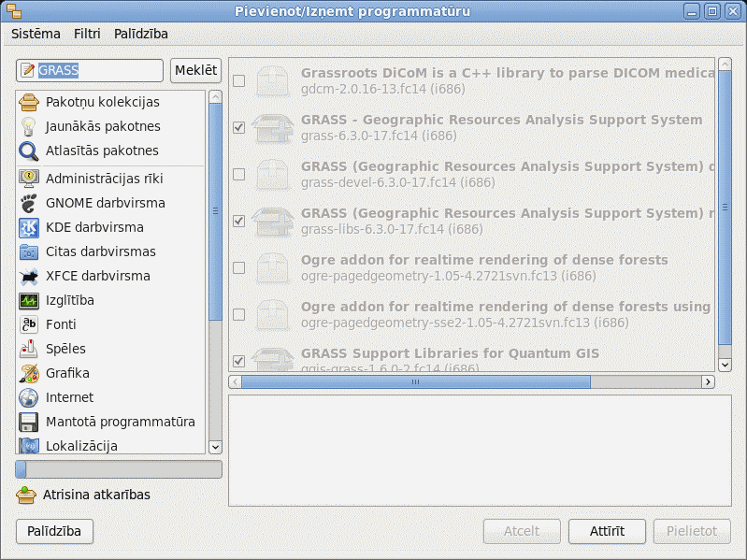
Task: Click horizontal scrollbar right arrow
Action: coord(708,382)
